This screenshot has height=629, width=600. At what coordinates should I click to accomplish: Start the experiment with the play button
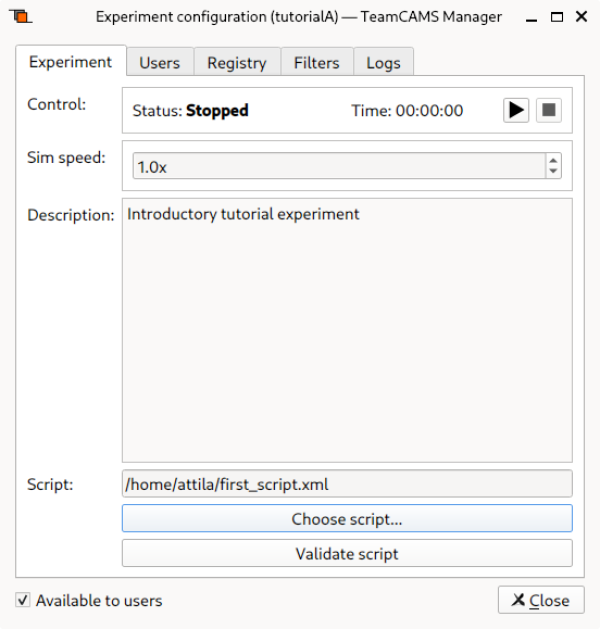(x=516, y=110)
